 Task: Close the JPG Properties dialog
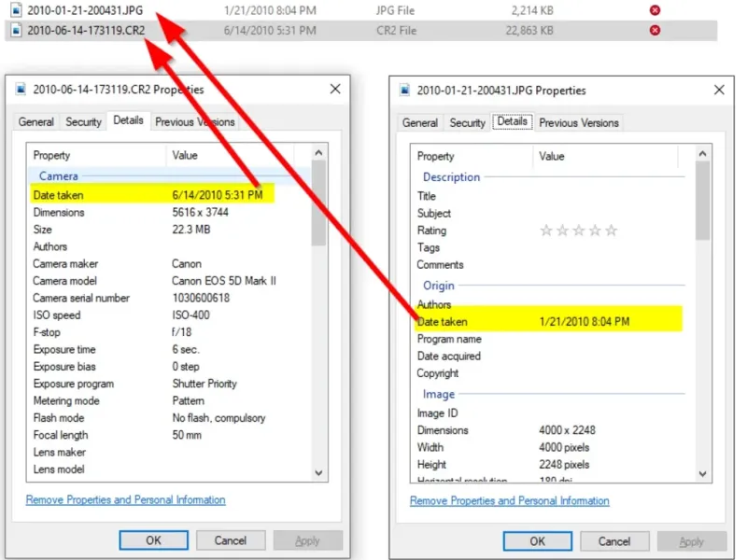coord(719,90)
